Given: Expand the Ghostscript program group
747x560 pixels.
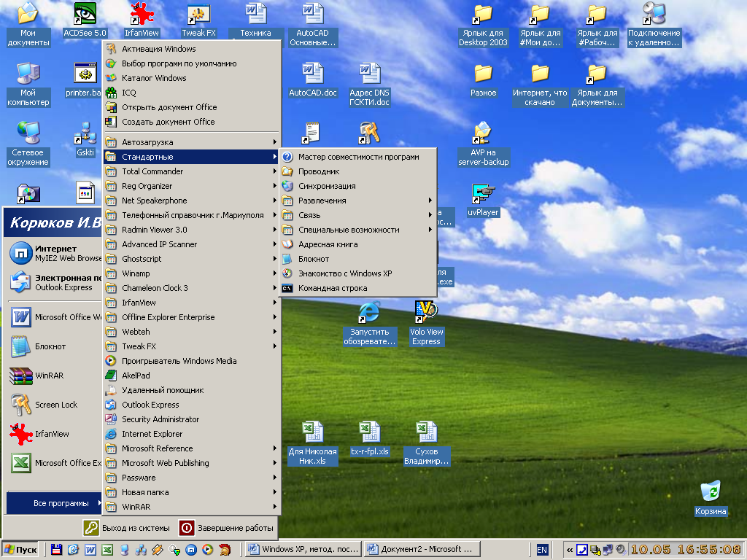Looking at the screenshot, I should [191, 259].
